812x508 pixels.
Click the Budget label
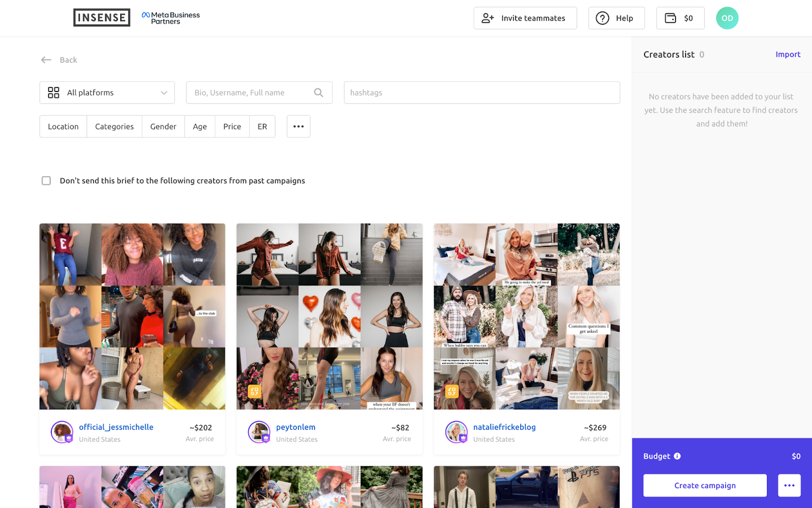click(657, 456)
